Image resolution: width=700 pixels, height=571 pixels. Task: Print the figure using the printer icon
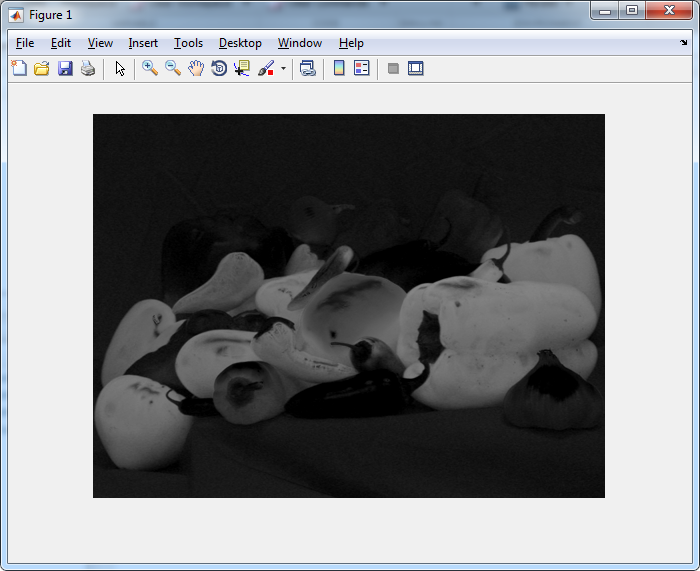(x=88, y=69)
